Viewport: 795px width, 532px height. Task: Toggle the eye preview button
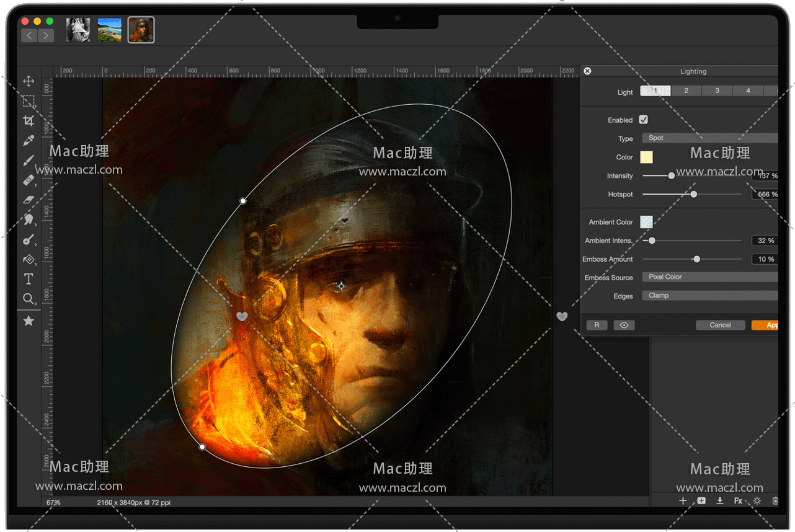[x=624, y=325]
